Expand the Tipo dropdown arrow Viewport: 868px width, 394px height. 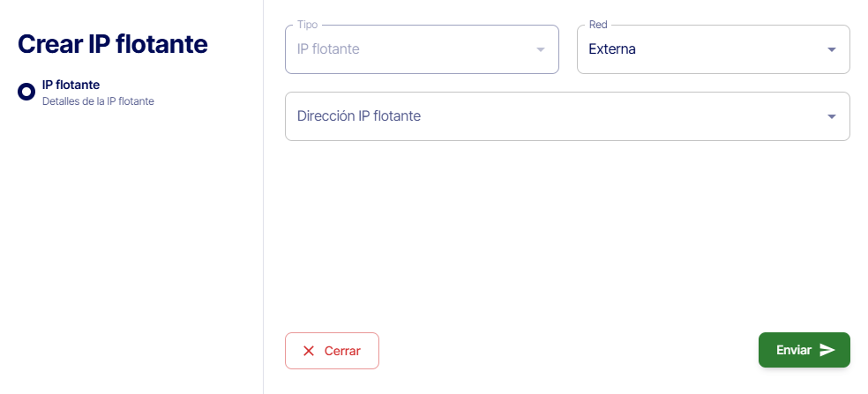click(x=541, y=49)
